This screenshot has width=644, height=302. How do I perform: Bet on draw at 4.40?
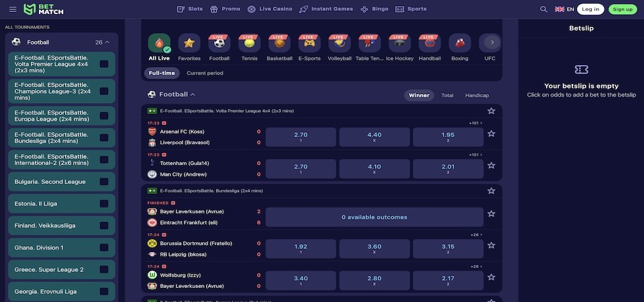(374, 137)
